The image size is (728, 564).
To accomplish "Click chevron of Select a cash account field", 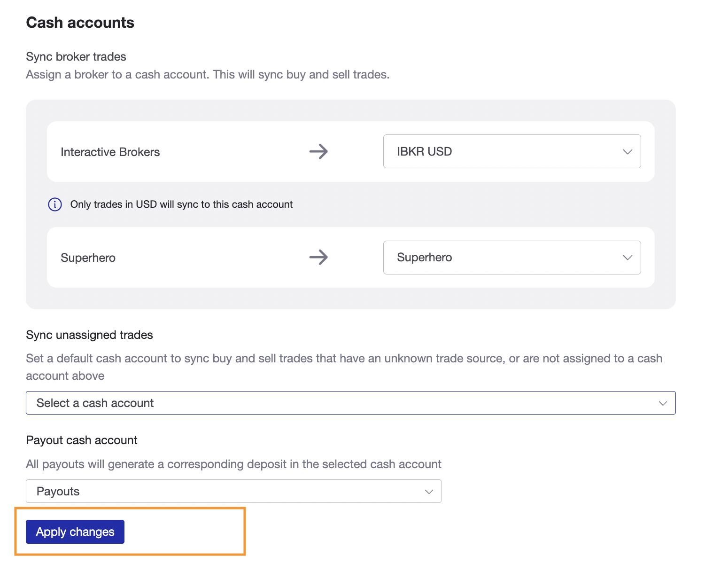I will click(663, 403).
